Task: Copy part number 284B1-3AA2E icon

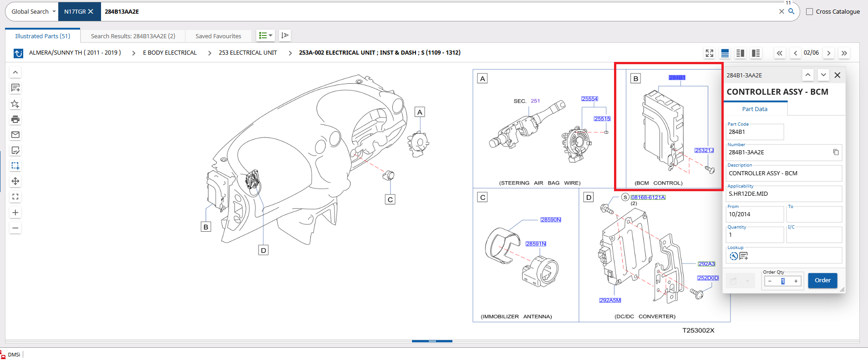Action: click(x=836, y=152)
